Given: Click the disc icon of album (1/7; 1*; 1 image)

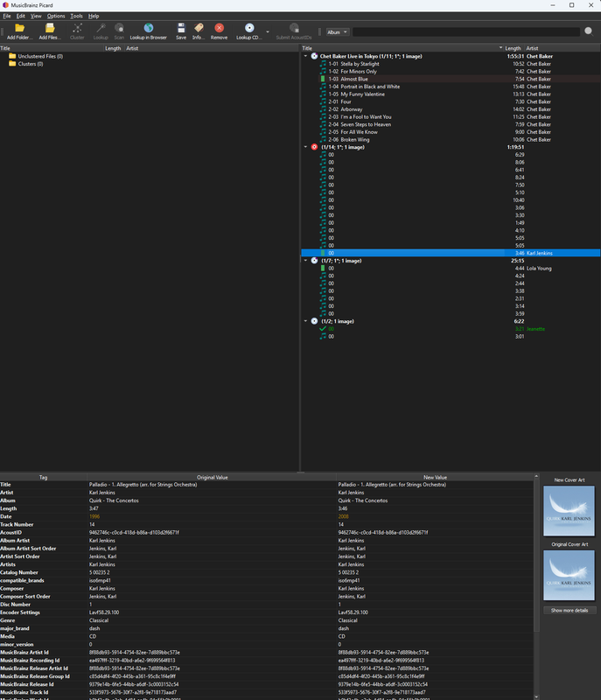Looking at the screenshot, I should pyautogui.click(x=314, y=261).
